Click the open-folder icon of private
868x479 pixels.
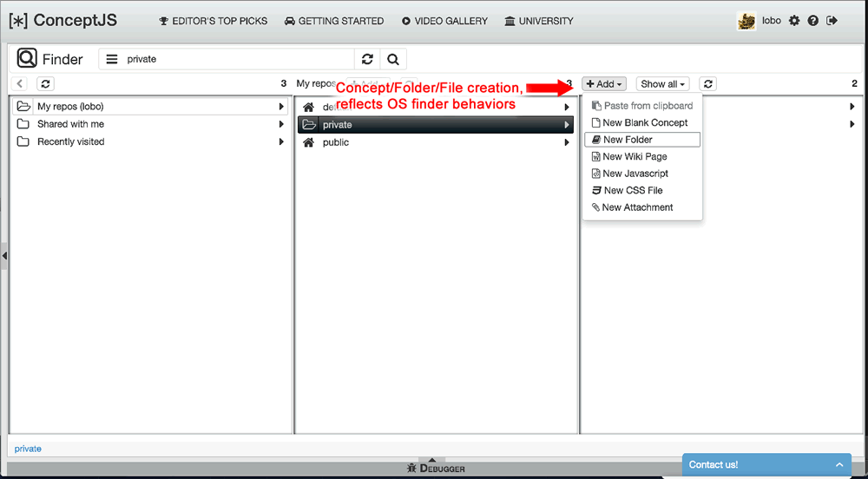[310, 125]
